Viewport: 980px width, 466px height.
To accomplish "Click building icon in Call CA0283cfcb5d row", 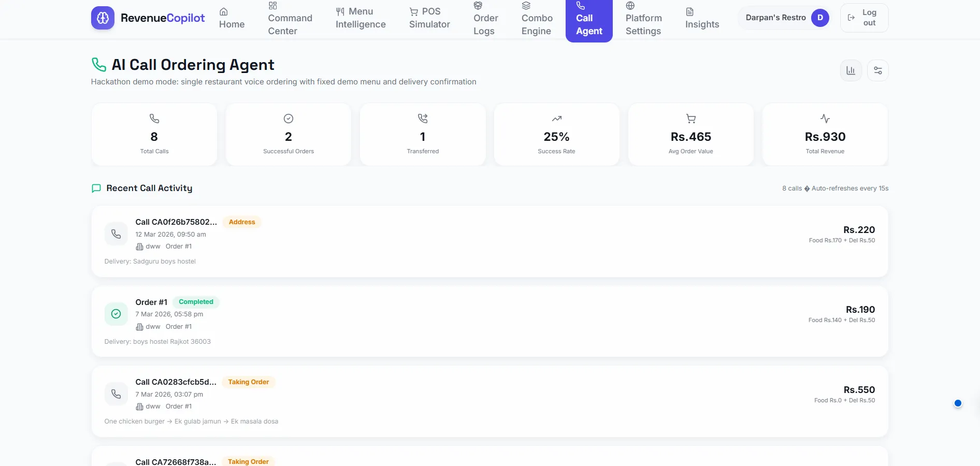I will (x=139, y=407).
